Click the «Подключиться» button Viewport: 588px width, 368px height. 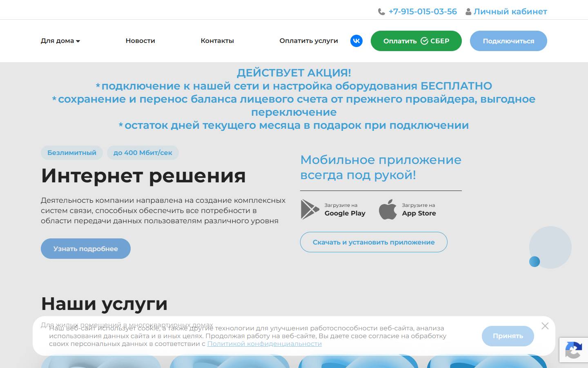pyautogui.click(x=508, y=41)
